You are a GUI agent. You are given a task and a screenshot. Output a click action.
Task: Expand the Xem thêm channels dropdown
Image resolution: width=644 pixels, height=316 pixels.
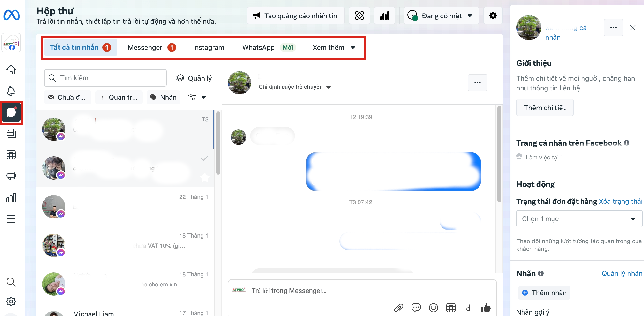tap(334, 47)
